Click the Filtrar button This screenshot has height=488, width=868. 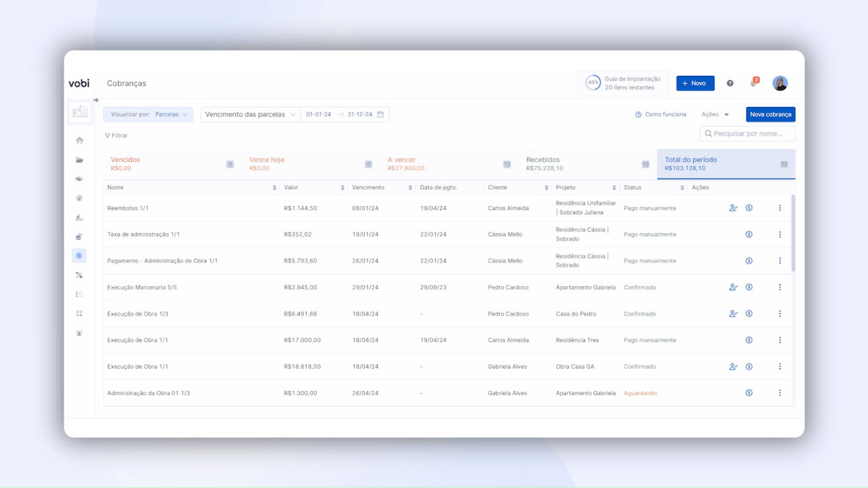[x=117, y=136]
